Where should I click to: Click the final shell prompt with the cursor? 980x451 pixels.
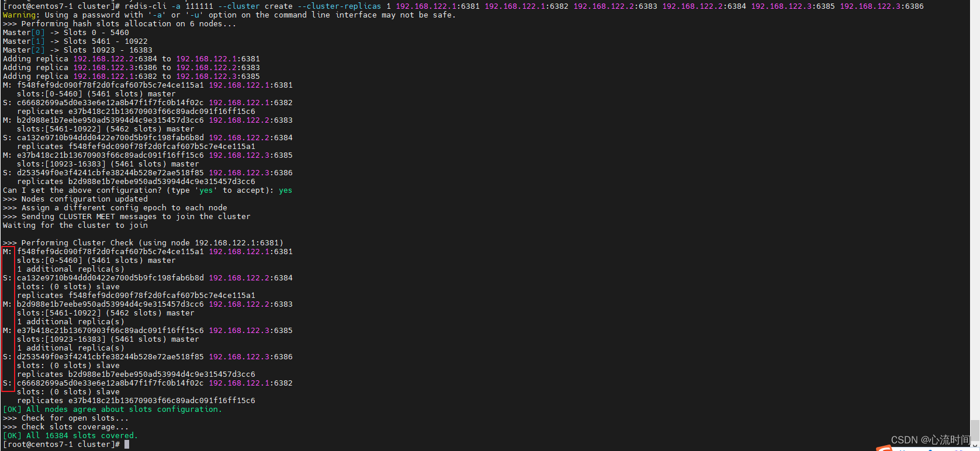(66, 444)
